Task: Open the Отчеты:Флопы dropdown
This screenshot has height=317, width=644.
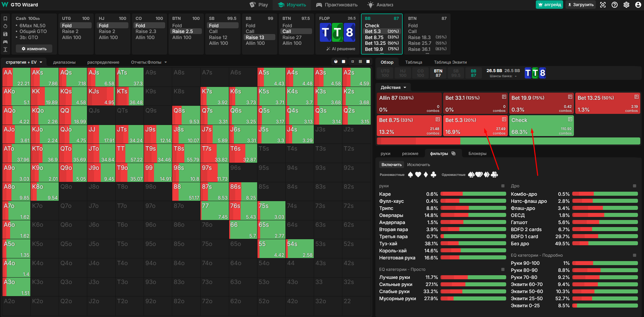Action: pos(149,62)
